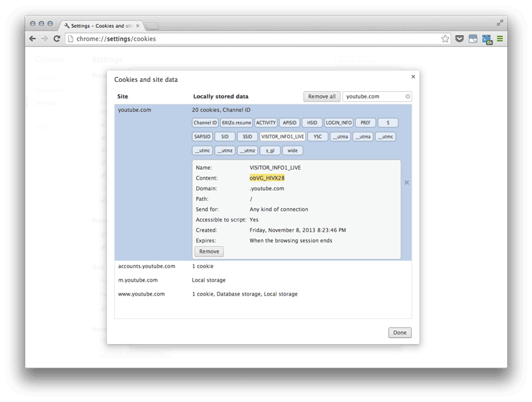This screenshot has width=532, height=402.
Task: Expand the m.youtube.com site row
Action: (263, 280)
